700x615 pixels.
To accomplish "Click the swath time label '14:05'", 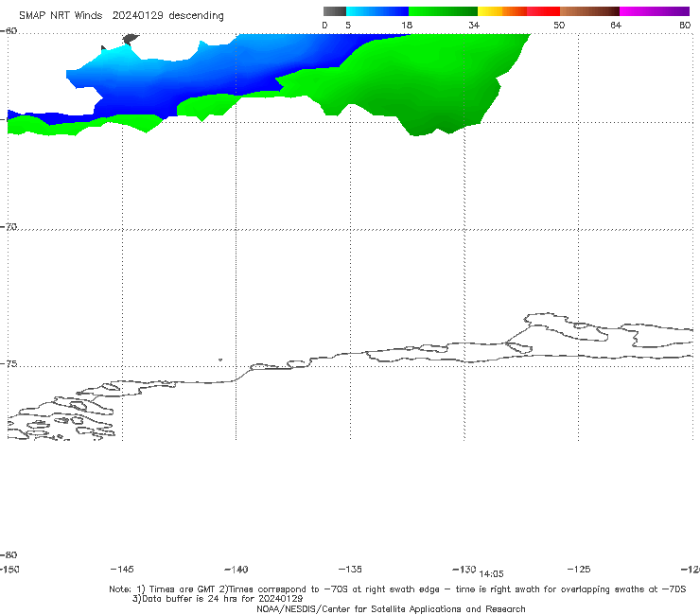I will click(491, 574).
